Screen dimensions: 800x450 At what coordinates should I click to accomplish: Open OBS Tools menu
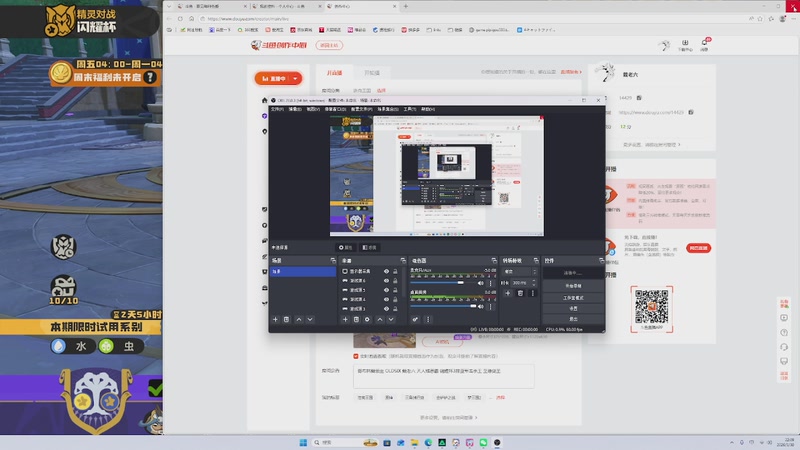410,109
